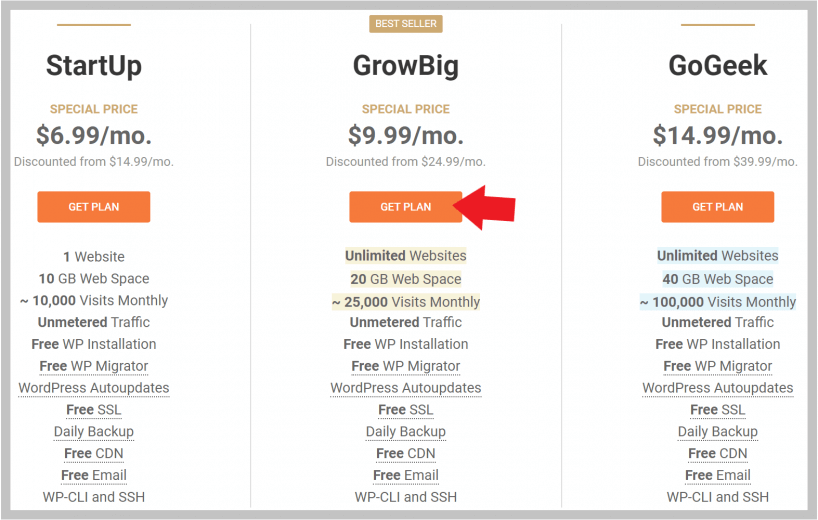Click Free Email under GoGeek
This screenshot has width=818, height=520.
(x=717, y=476)
